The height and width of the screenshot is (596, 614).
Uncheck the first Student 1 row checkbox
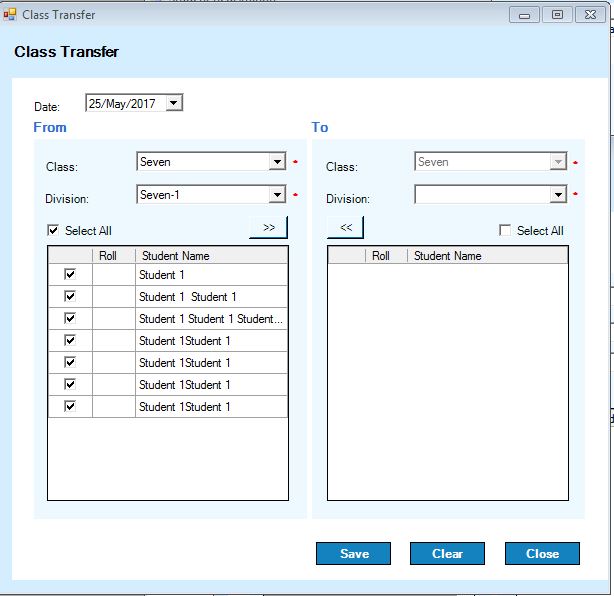[70, 274]
